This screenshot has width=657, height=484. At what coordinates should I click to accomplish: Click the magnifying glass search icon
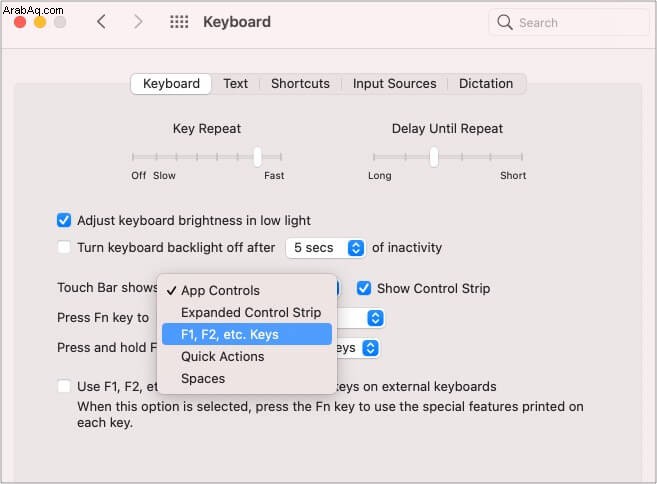504,22
